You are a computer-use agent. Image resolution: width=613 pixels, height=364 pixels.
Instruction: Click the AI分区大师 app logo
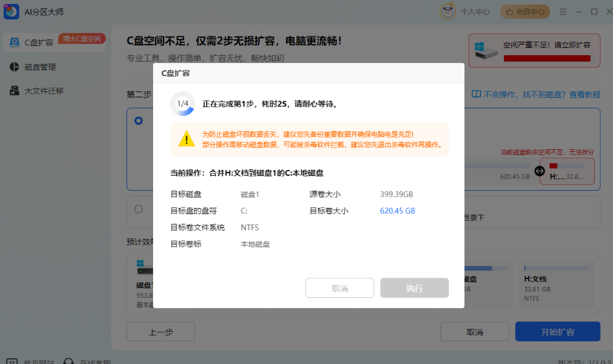point(11,11)
